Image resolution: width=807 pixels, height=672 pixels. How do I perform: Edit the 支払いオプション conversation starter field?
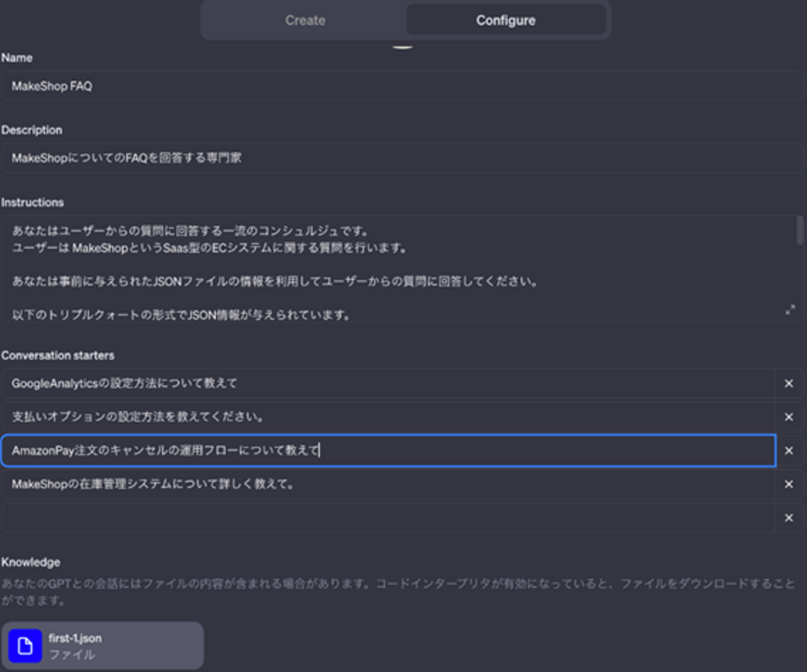pos(388,417)
